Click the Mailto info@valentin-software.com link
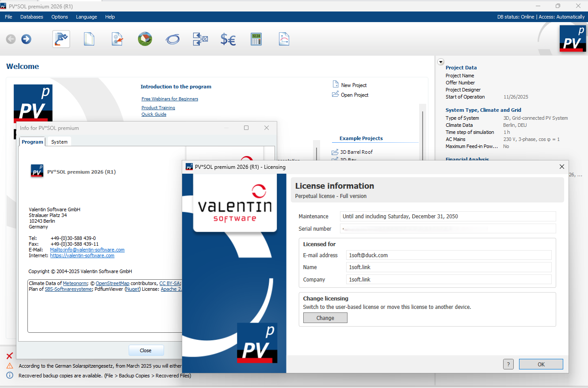Image resolution: width=588 pixels, height=388 pixels. coord(87,250)
